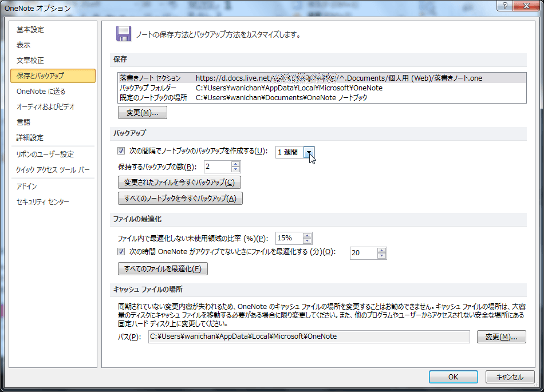Click the inactive minutes field showing 20

pyautogui.click(x=364, y=253)
